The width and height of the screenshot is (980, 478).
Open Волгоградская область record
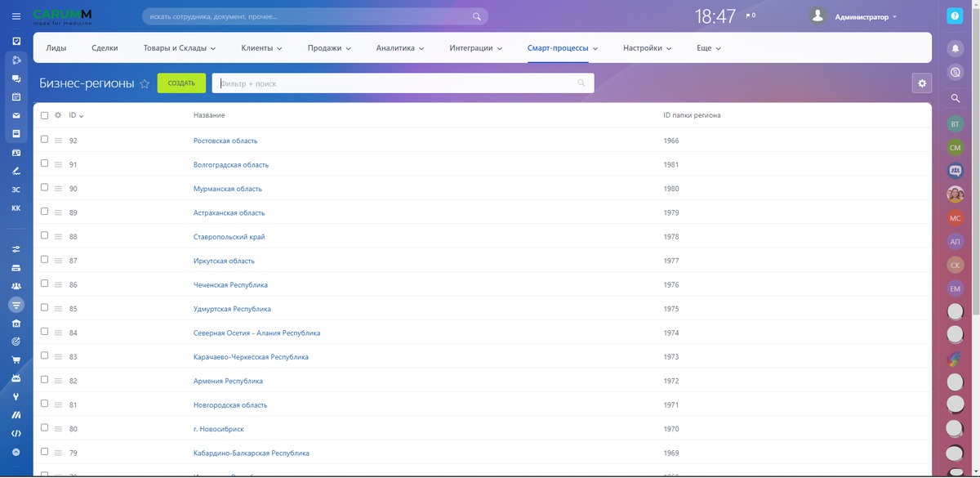[x=231, y=164]
